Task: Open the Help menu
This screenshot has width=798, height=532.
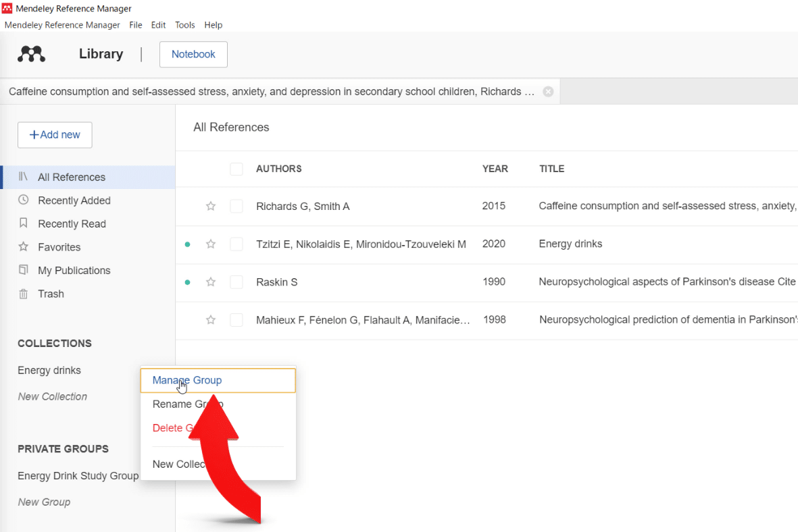Action: pyautogui.click(x=214, y=25)
